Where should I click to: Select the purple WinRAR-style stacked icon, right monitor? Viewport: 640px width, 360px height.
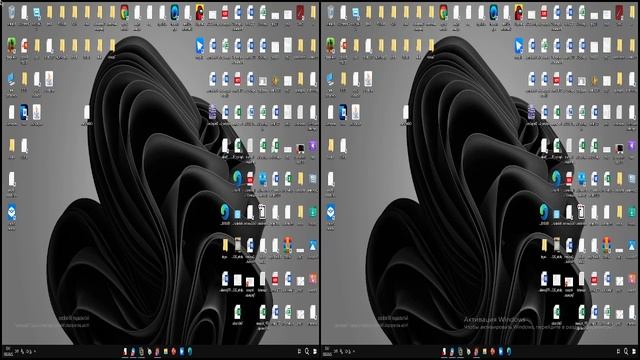click(531, 112)
